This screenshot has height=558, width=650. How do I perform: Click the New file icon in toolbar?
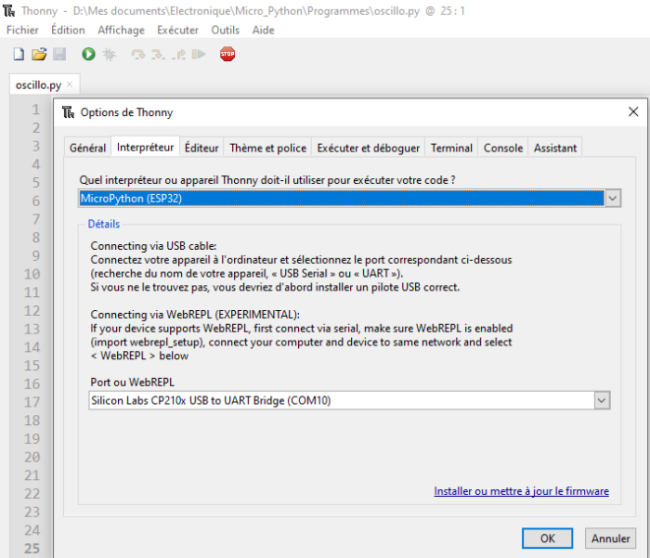pyautogui.click(x=19, y=54)
